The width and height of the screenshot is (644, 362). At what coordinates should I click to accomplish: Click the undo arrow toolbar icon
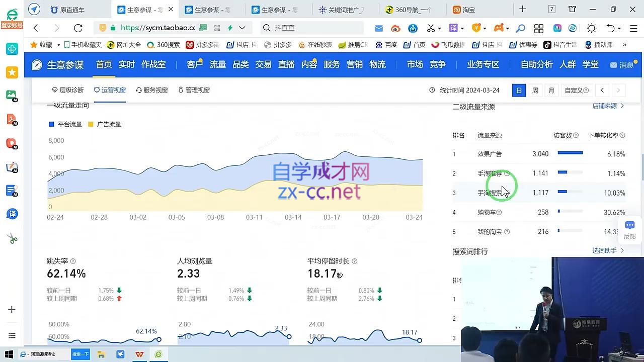(x=610, y=28)
